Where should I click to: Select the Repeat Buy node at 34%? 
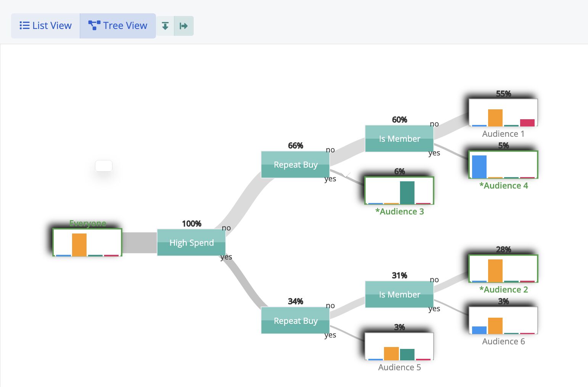[x=296, y=321]
